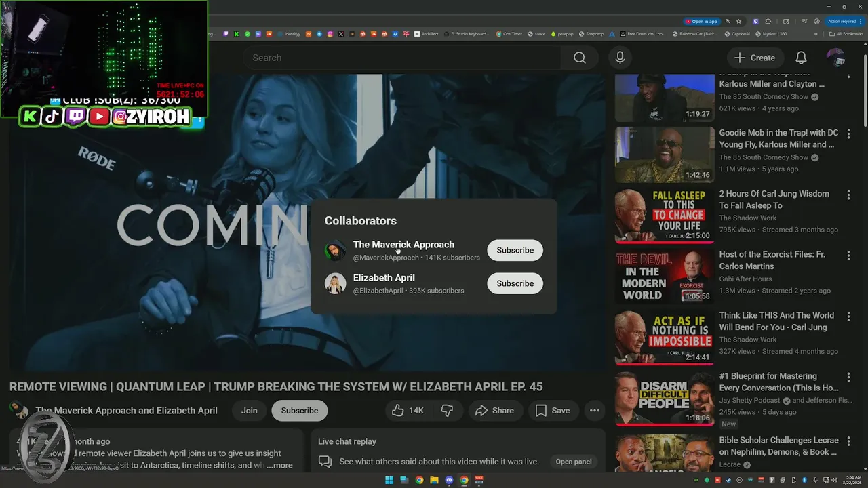Open the 'pearpop' bookmark
Screen dimensions: 868x488
[561, 34]
